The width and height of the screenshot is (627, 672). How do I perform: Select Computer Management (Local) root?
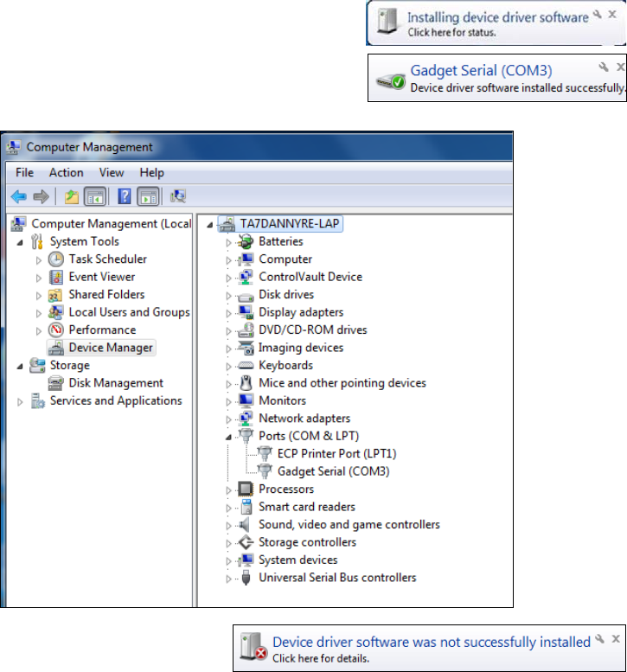[112, 224]
